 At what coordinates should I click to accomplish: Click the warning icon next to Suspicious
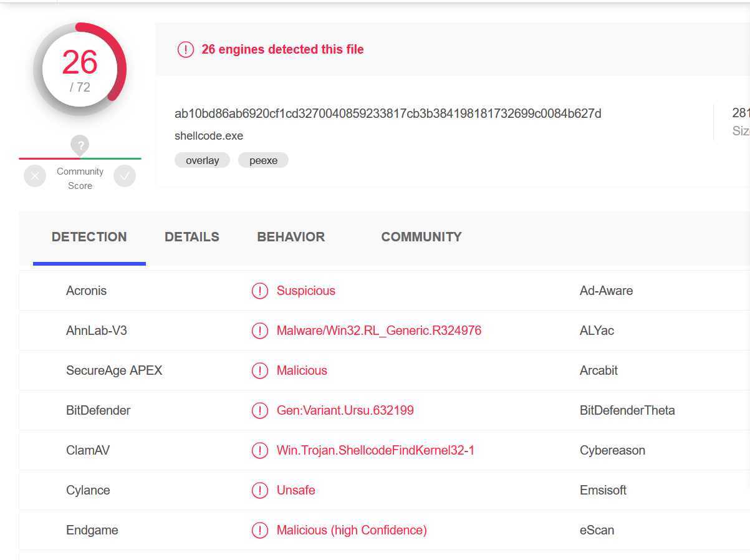click(259, 291)
